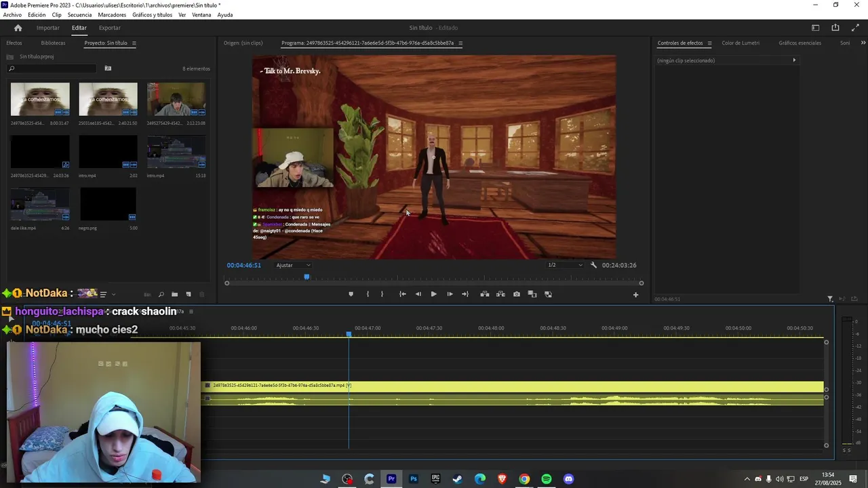Screen dimensions: 868x488
Task: Go to In point in Program monitor
Action: click(x=402, y=294)
